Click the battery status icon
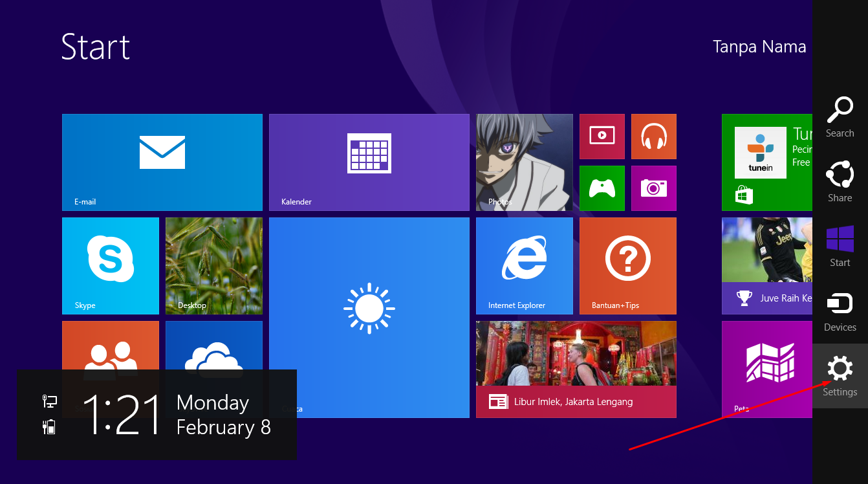868x484 pixels. pos(49,427)
